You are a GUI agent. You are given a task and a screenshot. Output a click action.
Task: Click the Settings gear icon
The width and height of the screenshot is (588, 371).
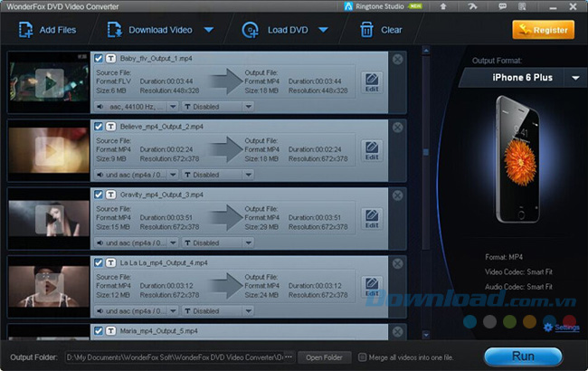coord(548,328)
